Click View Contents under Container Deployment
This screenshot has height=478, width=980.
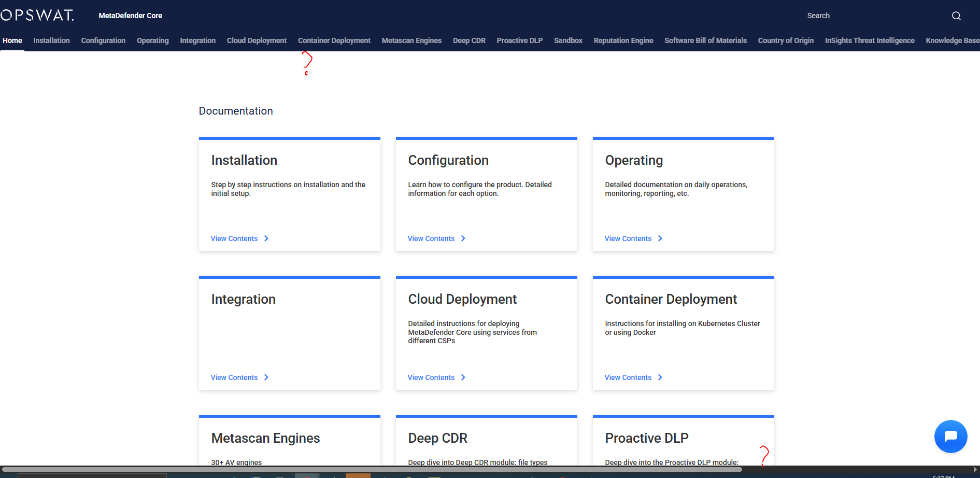coord(628,377)
